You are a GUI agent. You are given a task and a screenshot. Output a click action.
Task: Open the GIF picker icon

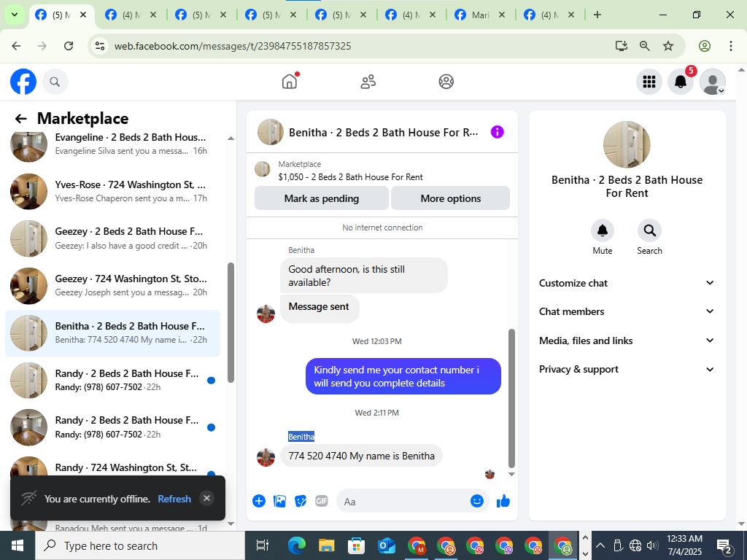click(322, 501)
